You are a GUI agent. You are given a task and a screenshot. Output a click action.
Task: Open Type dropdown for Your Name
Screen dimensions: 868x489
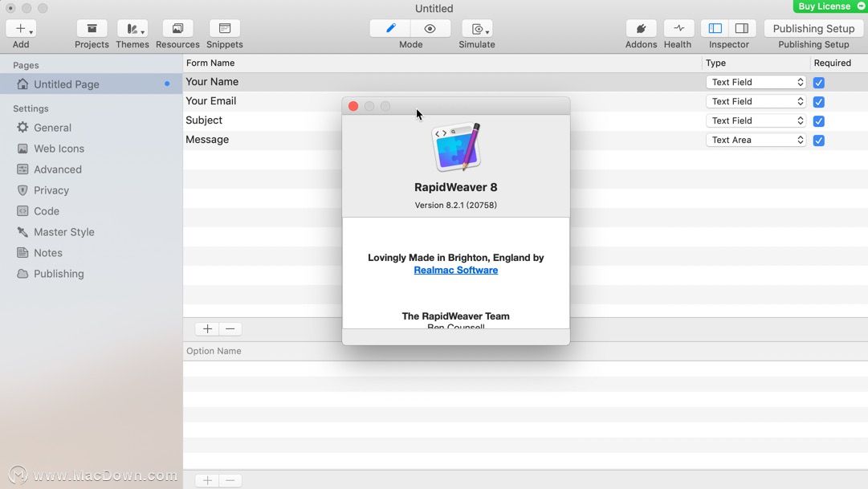[x=756, y=82]
